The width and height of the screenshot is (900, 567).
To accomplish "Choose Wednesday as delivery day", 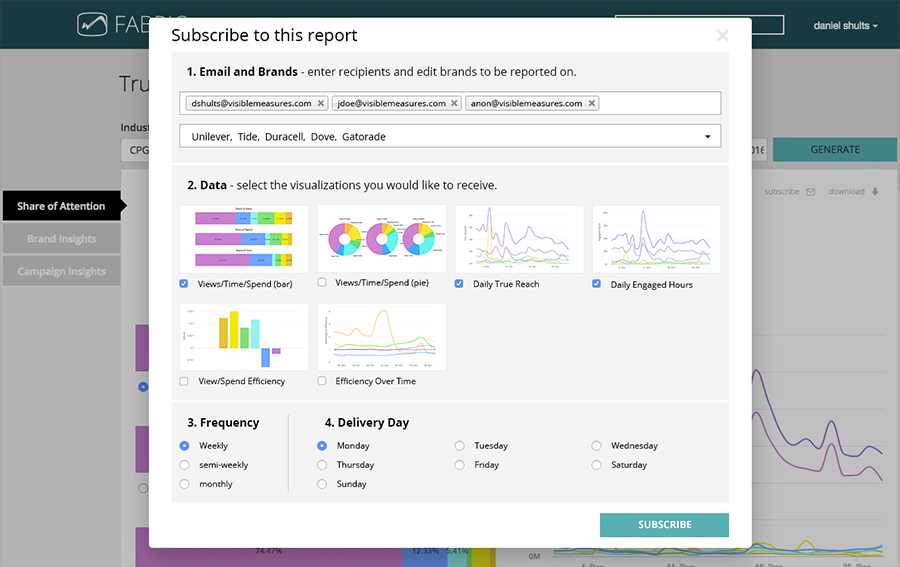I will (596, 445).
